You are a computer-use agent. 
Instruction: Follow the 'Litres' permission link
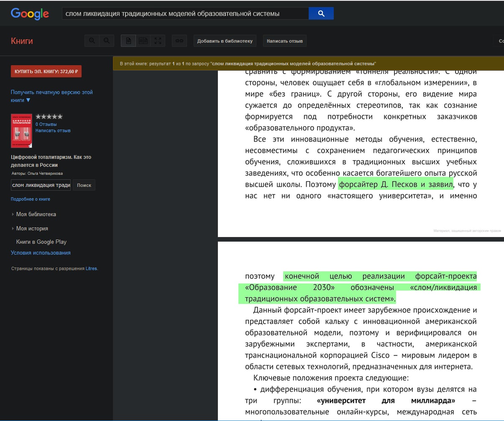[x=91, y=268]
